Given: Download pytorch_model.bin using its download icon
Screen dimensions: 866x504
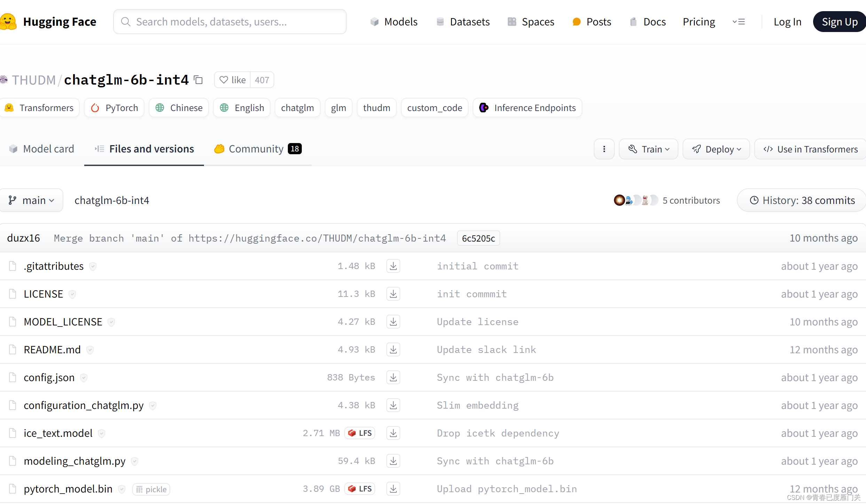Looking at the screenshot, I should click(x=393, y=489).
